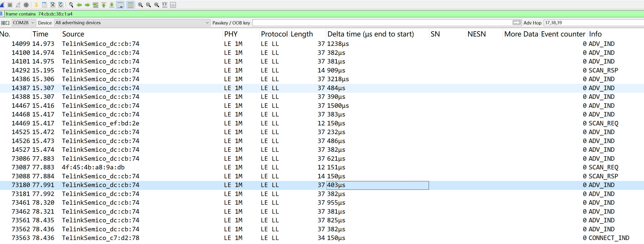644x244 pixels.
Task: Select packet 73563 CONNECT_IND row
Action: tap(322, 238)
